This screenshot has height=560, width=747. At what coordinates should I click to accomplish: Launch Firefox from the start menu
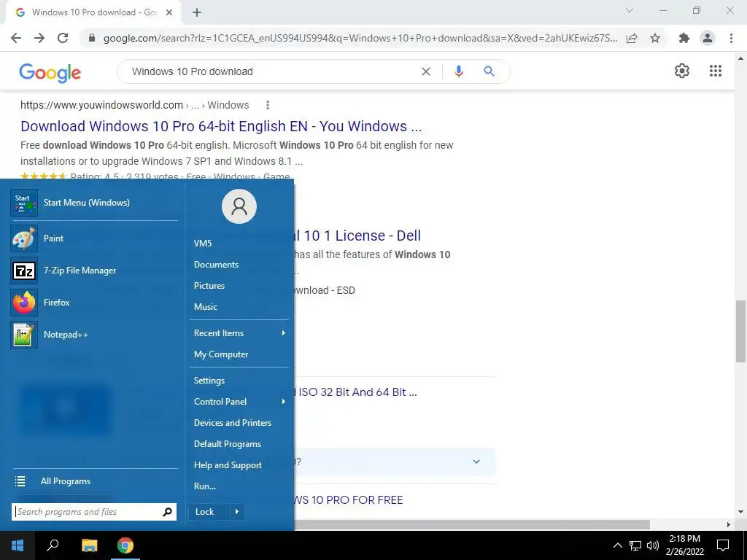click(x=94, y=303)
